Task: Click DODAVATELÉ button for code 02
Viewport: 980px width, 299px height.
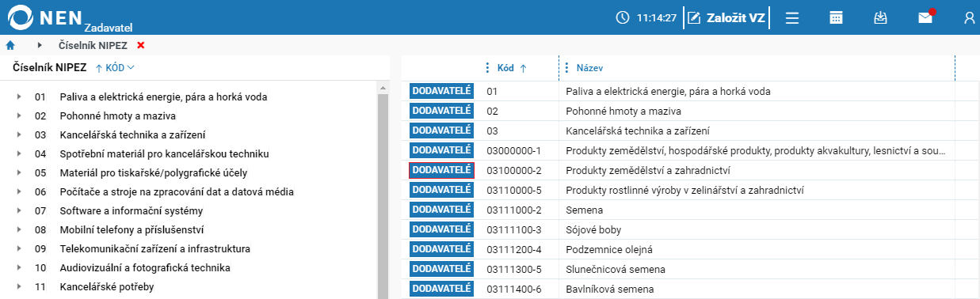Action: click(441, 111)
